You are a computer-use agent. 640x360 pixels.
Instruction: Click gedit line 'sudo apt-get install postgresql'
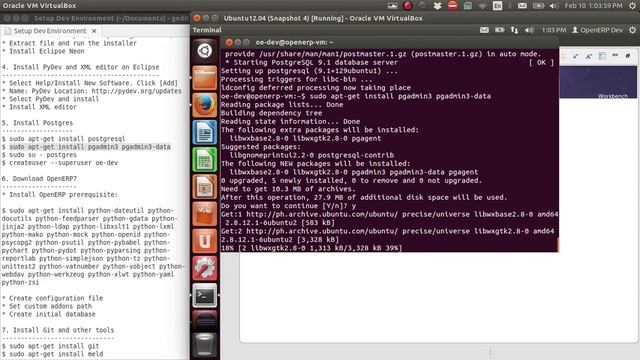pos(63,139)
